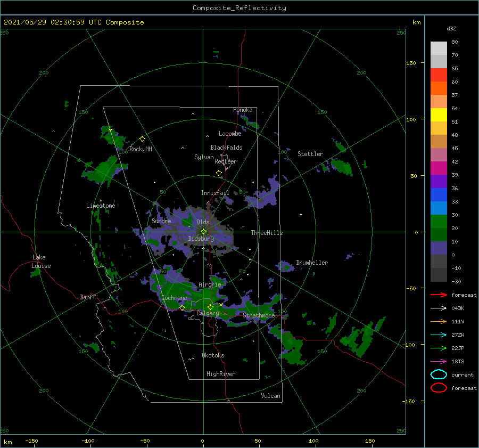Screen dimensions: 479x448
Task: Click the HighRiver city label
Action: [x=221, y=374]
